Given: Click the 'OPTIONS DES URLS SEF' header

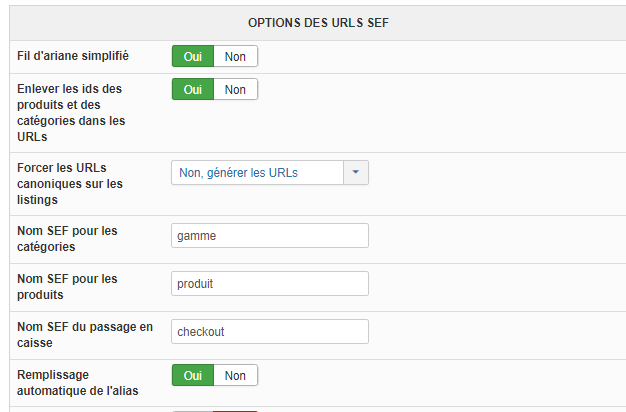Looking at the screenshot, I should [312, 21].
